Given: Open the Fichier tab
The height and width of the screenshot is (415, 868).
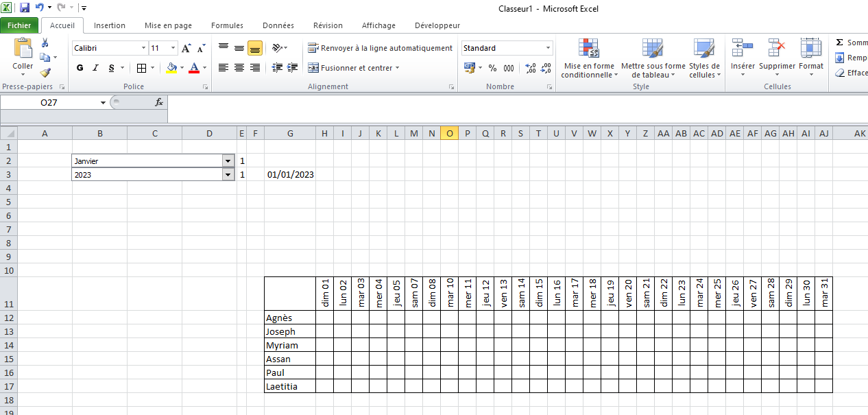Looking at the screenshot, I should 19,25.
